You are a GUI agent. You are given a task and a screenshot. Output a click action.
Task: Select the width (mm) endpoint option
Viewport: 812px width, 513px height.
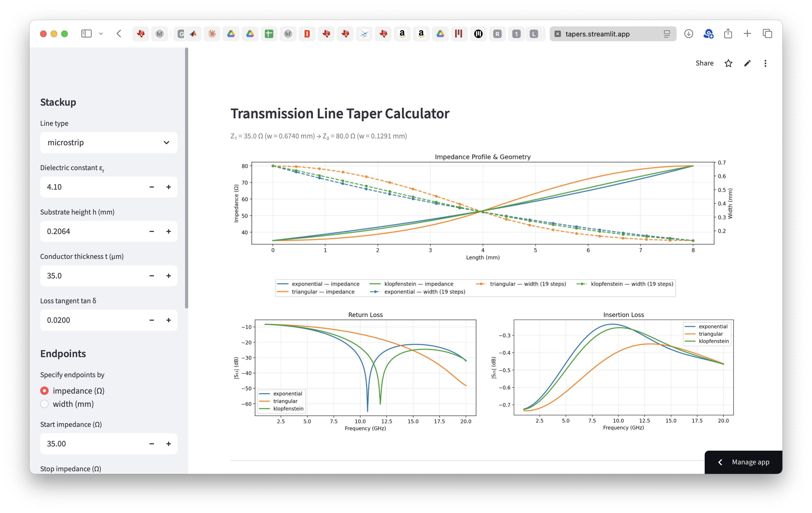point(44,404)
